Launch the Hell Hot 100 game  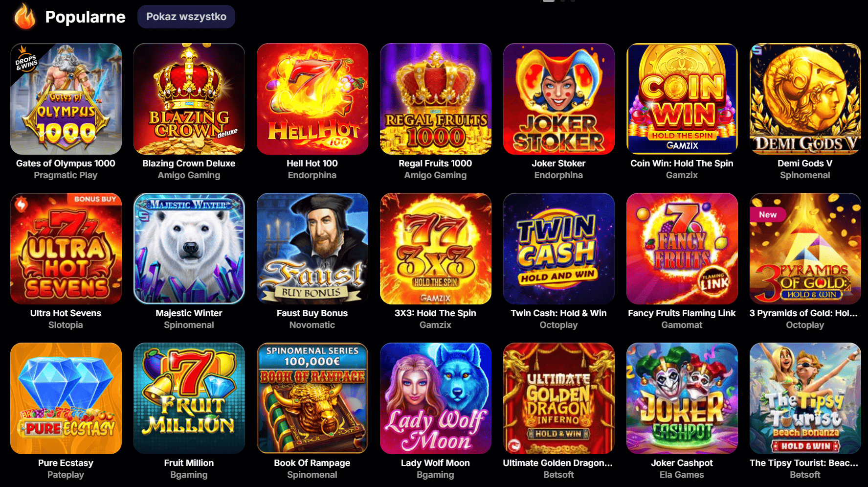pos(312,99)
